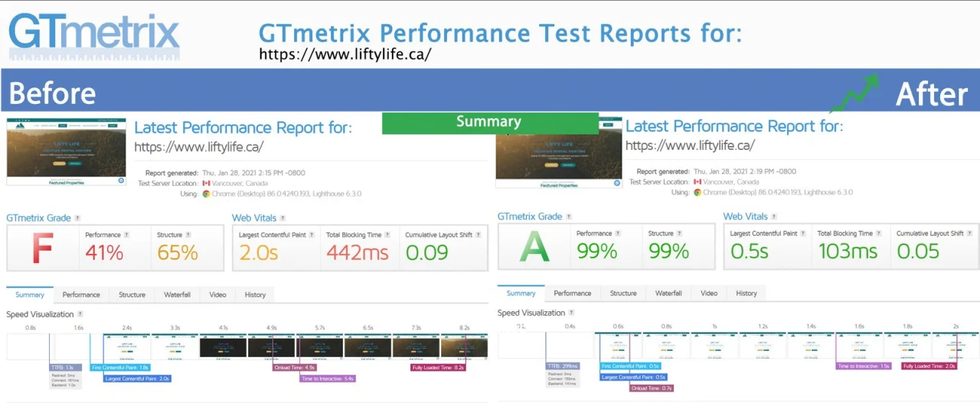Click the 0.05 Cumulative Layout Shift value
980x403 pixels.
click(920, 252)
